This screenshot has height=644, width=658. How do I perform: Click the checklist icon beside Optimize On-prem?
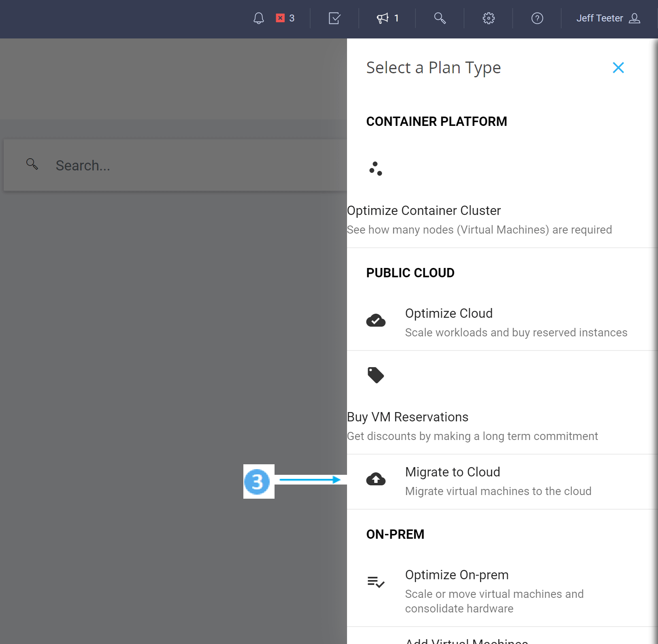point(376,582)
